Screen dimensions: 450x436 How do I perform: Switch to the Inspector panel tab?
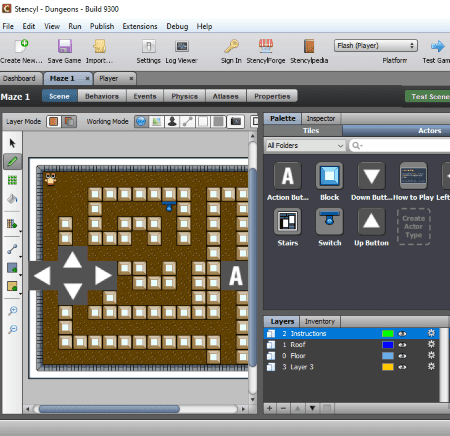[321, 118]
